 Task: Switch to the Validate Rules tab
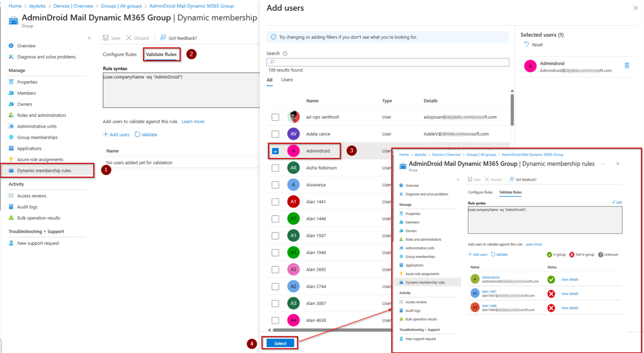(161, 54)
